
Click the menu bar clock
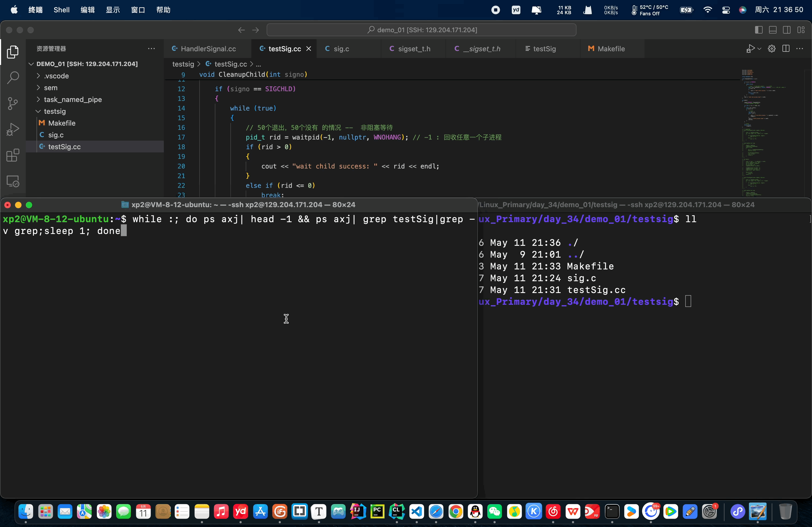tap(779, 10)
